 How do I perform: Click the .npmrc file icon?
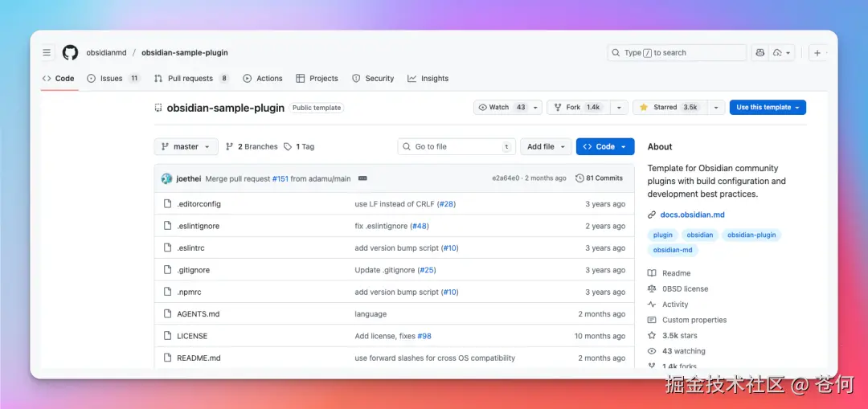[167, 292]
